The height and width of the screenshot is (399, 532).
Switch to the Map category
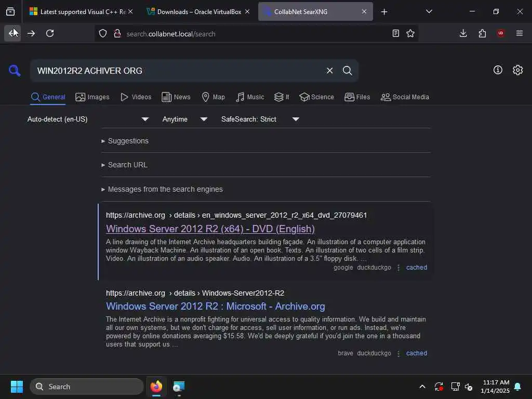click(213, 97)
